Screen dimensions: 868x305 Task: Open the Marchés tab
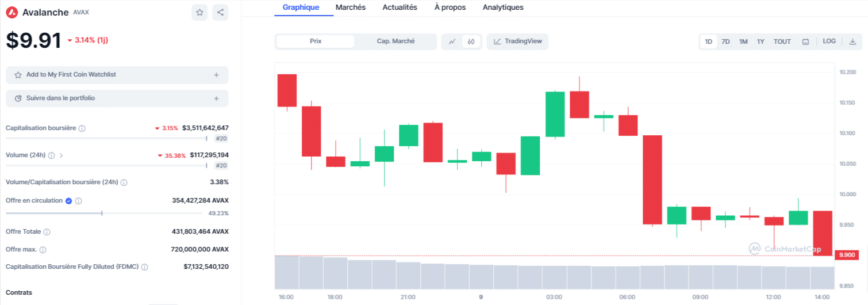click(x=351, y=7)
